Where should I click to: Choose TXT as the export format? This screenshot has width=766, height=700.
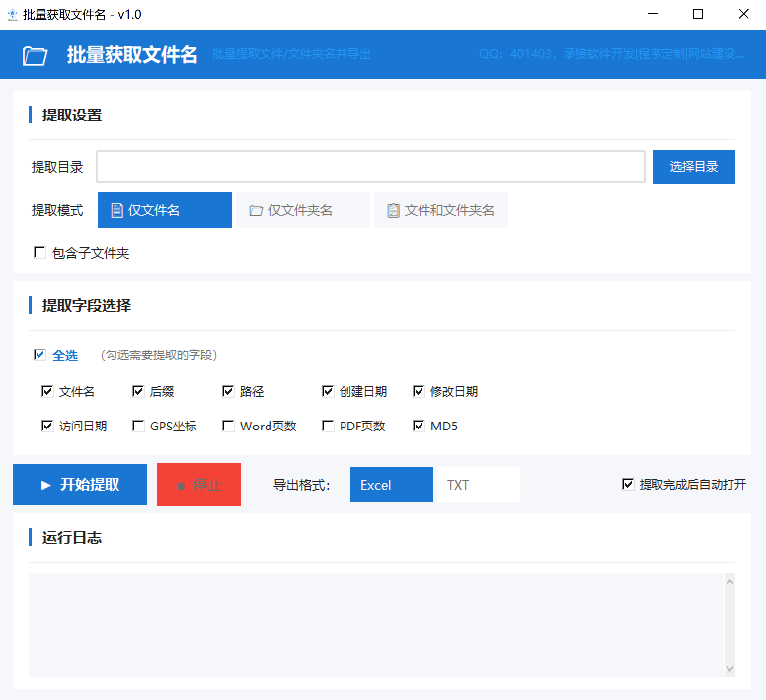pos(479,484)
